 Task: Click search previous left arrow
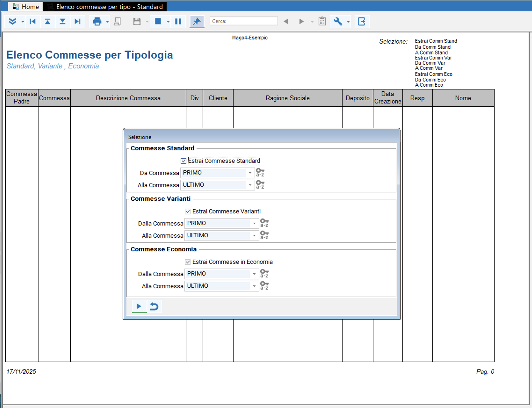(x=286, y=21)
